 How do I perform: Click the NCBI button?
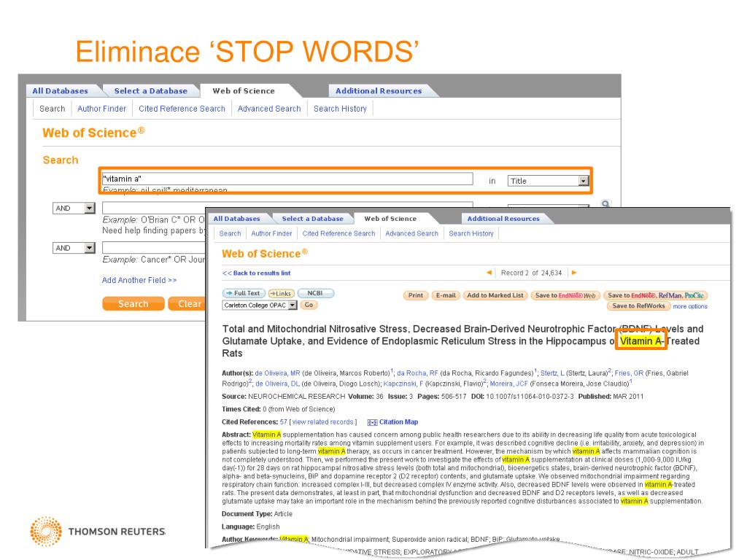tap(315, 293)
